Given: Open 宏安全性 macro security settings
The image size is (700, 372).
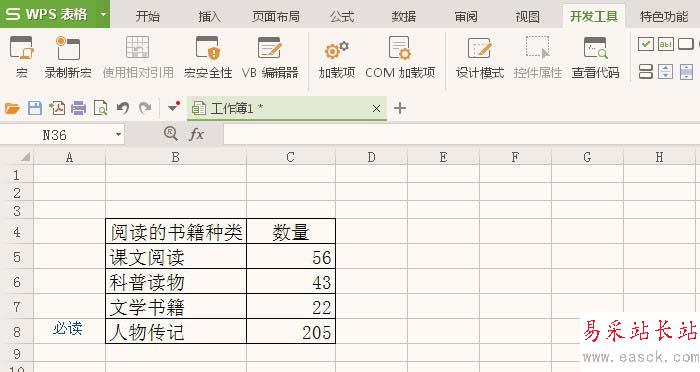Looking at the screenshot, I should [208, 58].
